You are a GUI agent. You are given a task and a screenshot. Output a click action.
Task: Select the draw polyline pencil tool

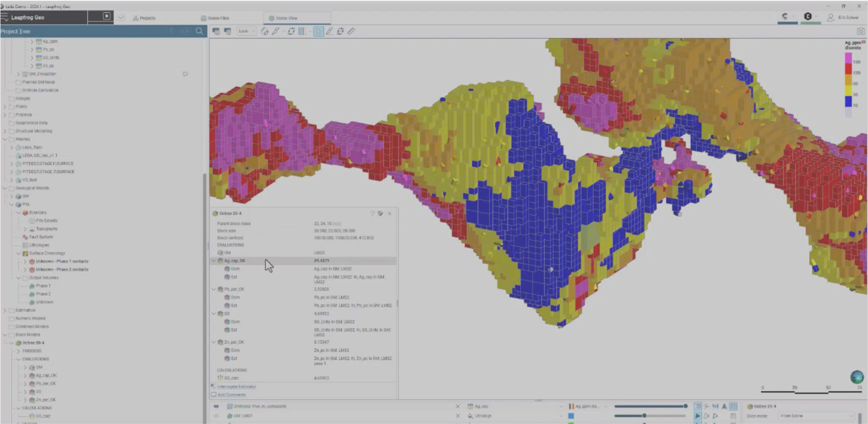264,31
